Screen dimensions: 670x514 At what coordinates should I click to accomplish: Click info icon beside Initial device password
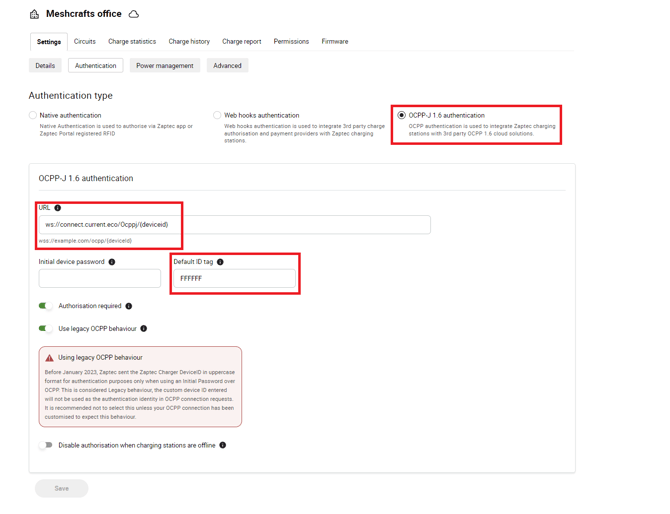coord(112,262)
